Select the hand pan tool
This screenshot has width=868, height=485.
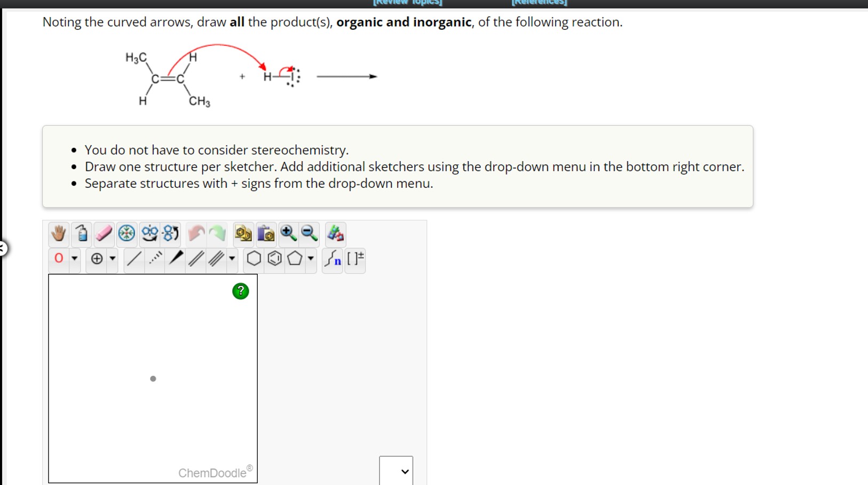click(x=59, y=234)
